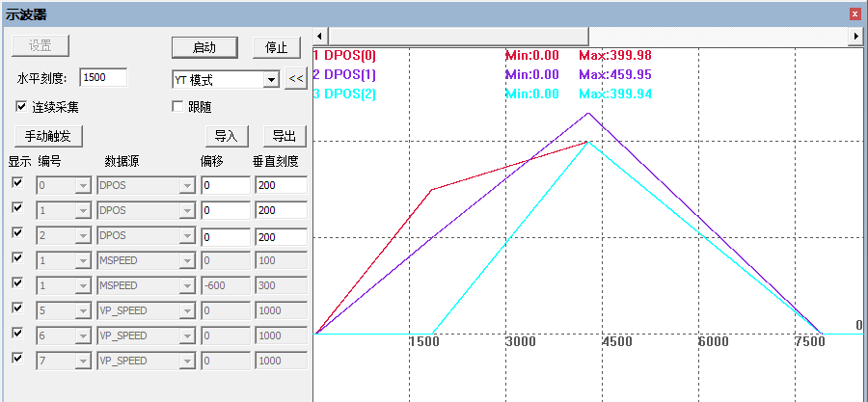Click the vertical scale field showing 100
This screenshot has width=868, height=402.
282,261
